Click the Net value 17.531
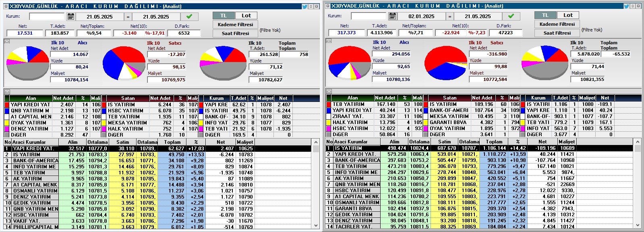The width and height of the screenshot is (644, 232). (25, 33)
